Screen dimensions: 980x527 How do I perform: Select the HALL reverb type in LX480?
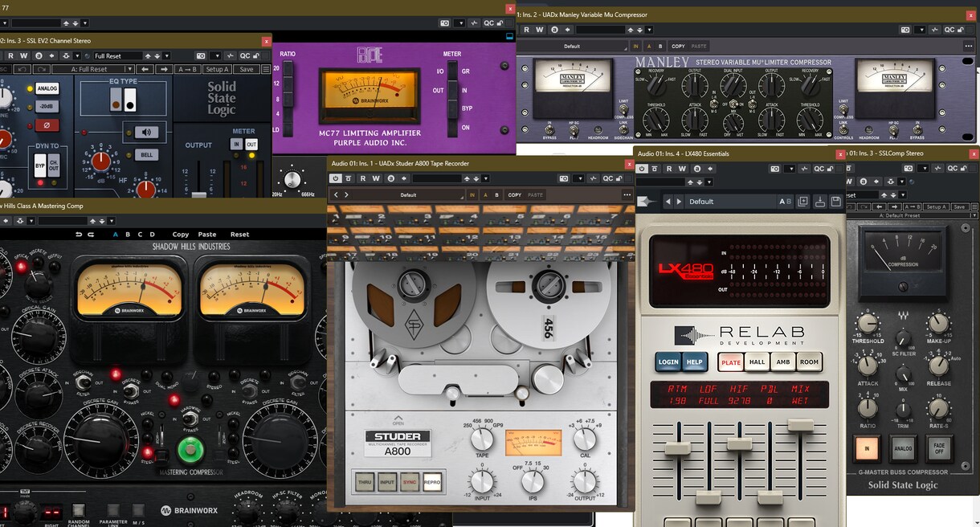757,362
